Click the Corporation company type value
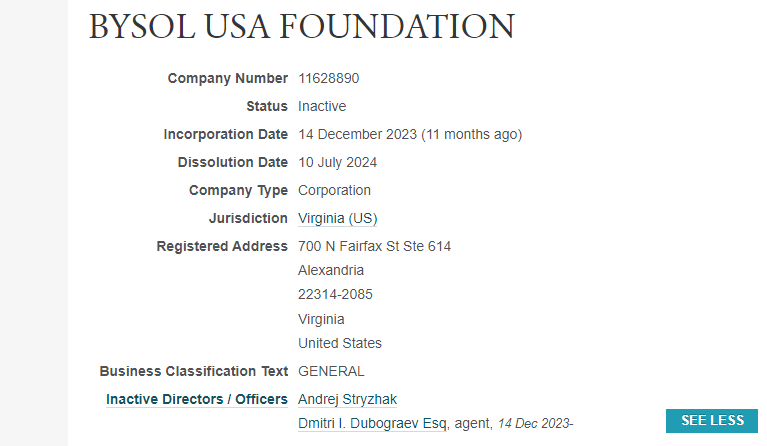The width and height of the screenshot is (767, 446). [x=334, y=190]
